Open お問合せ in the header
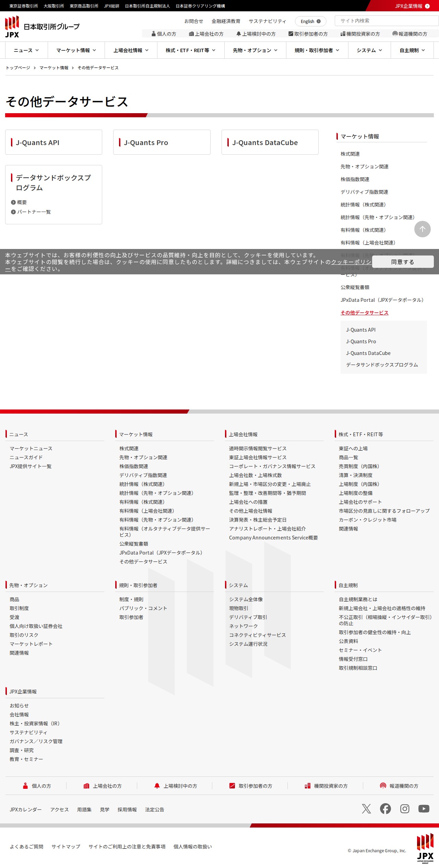This screenshot has width=439, height=868. [x=194, y=21]
